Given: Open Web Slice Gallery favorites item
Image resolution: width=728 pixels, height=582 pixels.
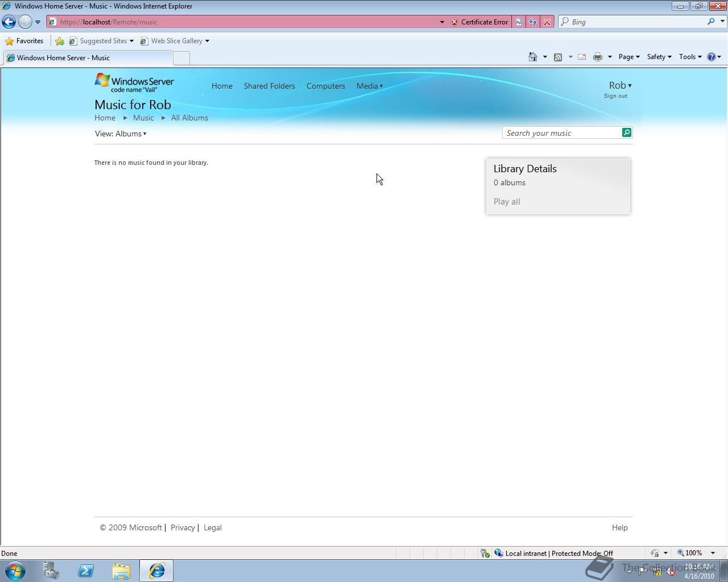Looking at the screenshot, I should click(175, 41).
